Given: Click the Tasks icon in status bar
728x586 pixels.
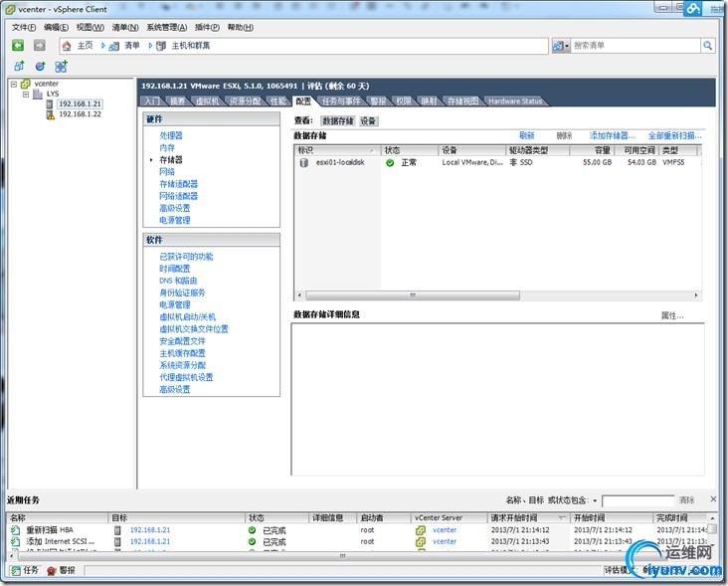Looking at the screenshot, I should pyautogui.click(x=16, y=571).
